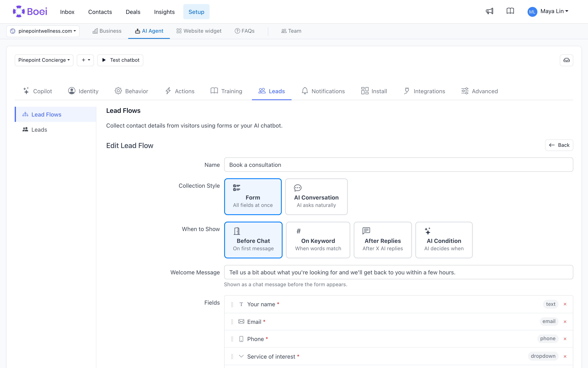Viewport: 588px width, 368px height.
Task: Select AI Conversation collection style
Action: tap(316, 197)
